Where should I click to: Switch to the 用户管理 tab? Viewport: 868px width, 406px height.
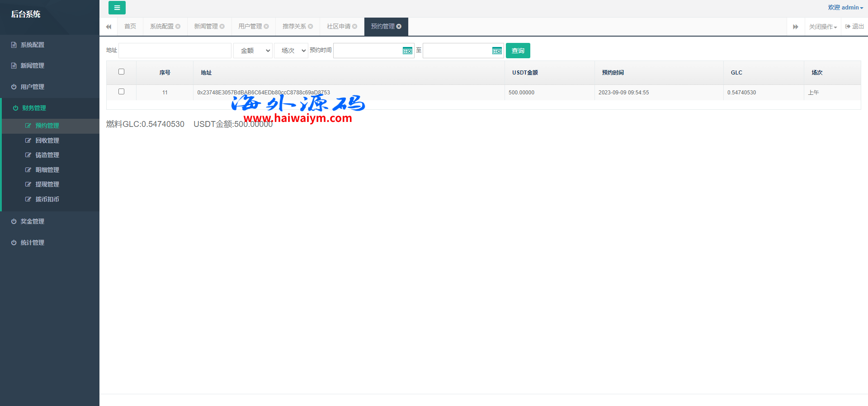point(250,27)
